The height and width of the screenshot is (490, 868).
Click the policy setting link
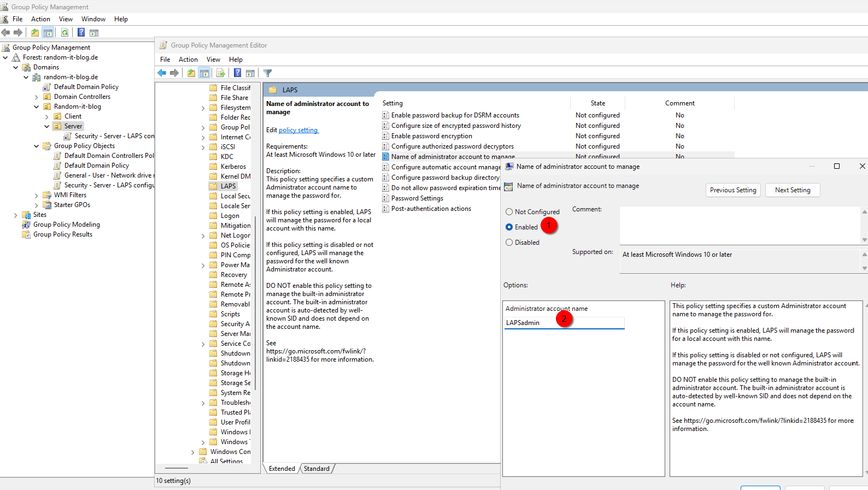tap(298, 130)
